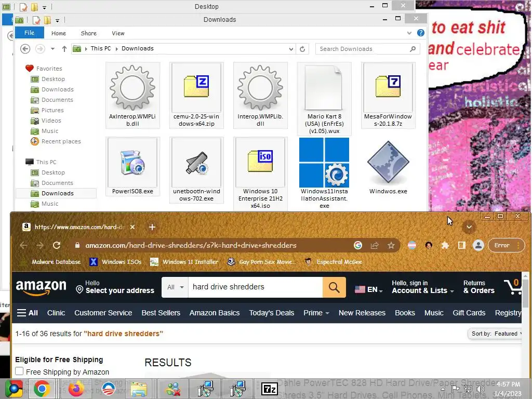532x399 pixels.
Task: Select the Interop.WMPLib.dll gear icon
Action: [260, 87]
